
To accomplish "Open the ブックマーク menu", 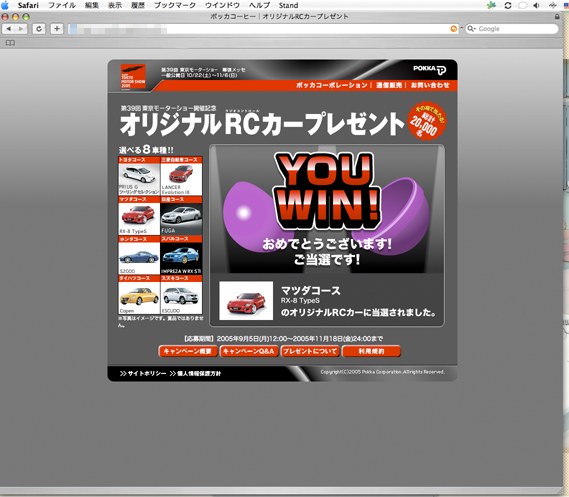I will tap(175, 5).
